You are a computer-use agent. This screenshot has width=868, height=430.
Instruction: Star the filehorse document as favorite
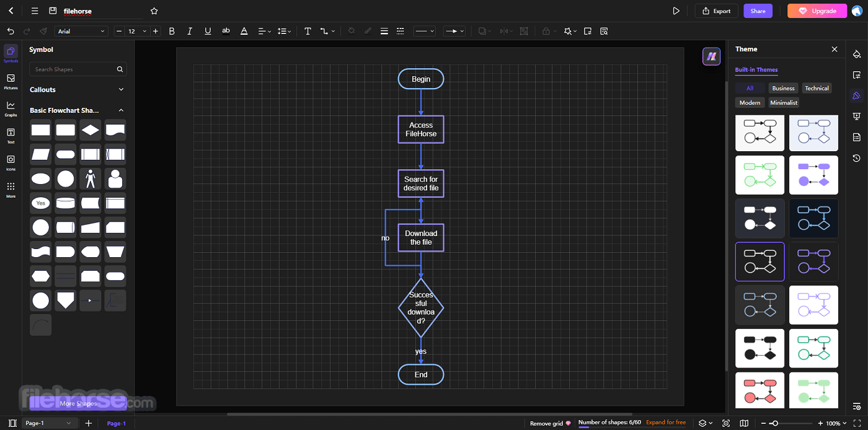click(154, 11)
